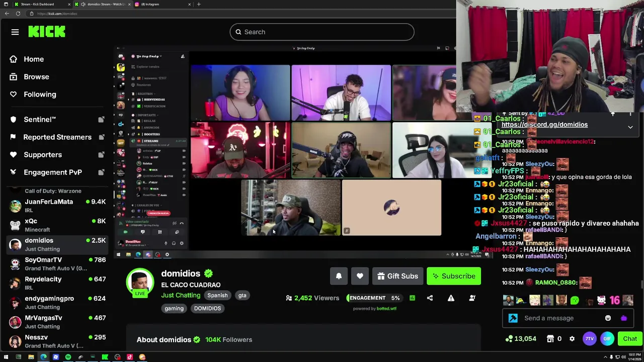Click domidios profile avatar with LIVE badge
The image size is (644, 362).
[140, 283]
